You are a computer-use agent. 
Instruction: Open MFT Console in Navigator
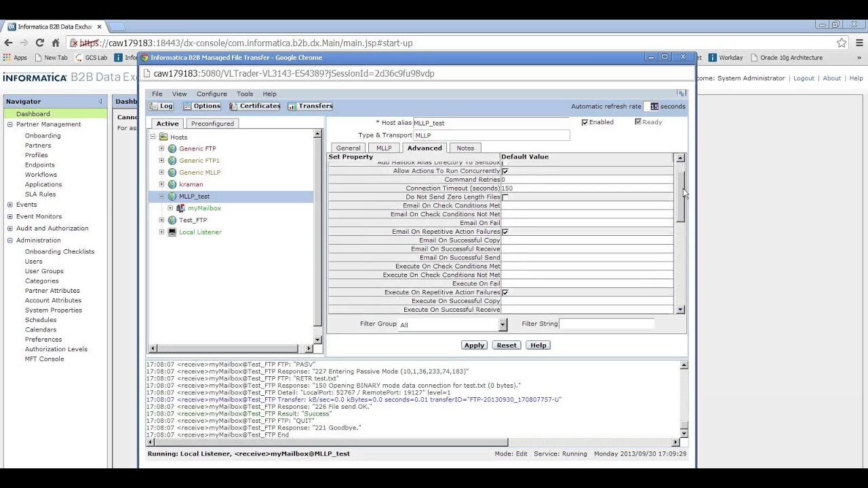pos(45,359)
